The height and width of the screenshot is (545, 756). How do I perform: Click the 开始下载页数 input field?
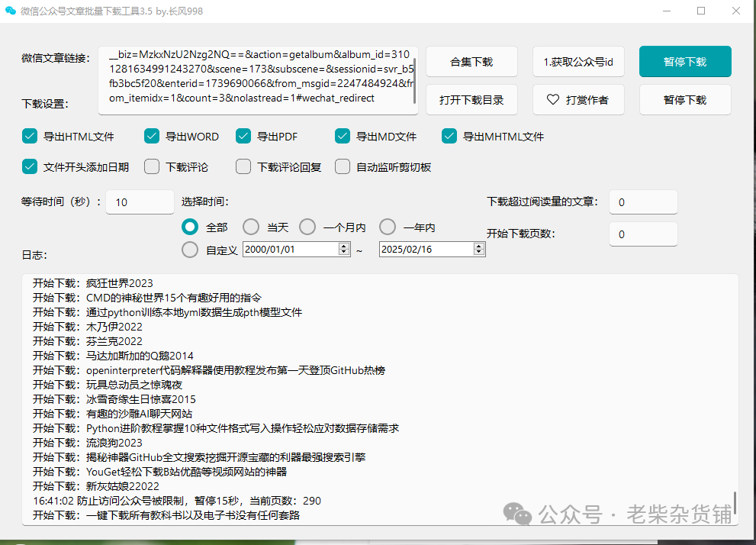click(643, 234)
